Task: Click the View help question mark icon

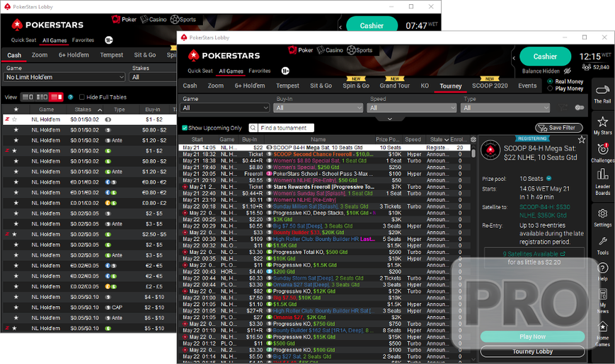Action: point(71,97)
